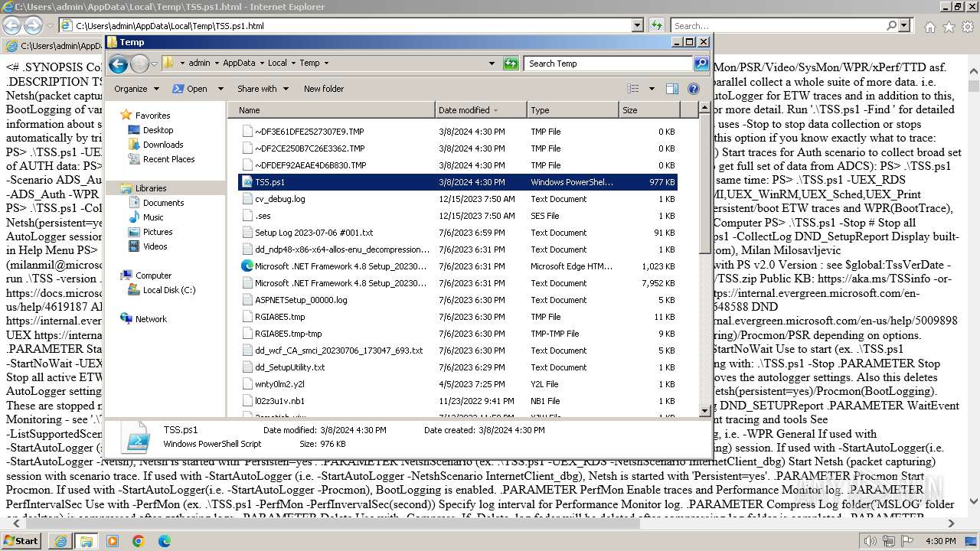Refresh the Temp folder view

point(511,64)
